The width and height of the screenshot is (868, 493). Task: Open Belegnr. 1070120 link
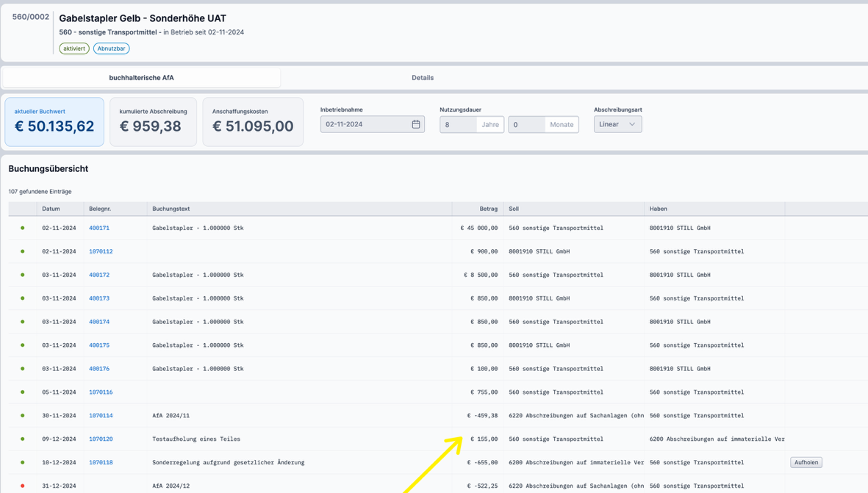point(101,439)
